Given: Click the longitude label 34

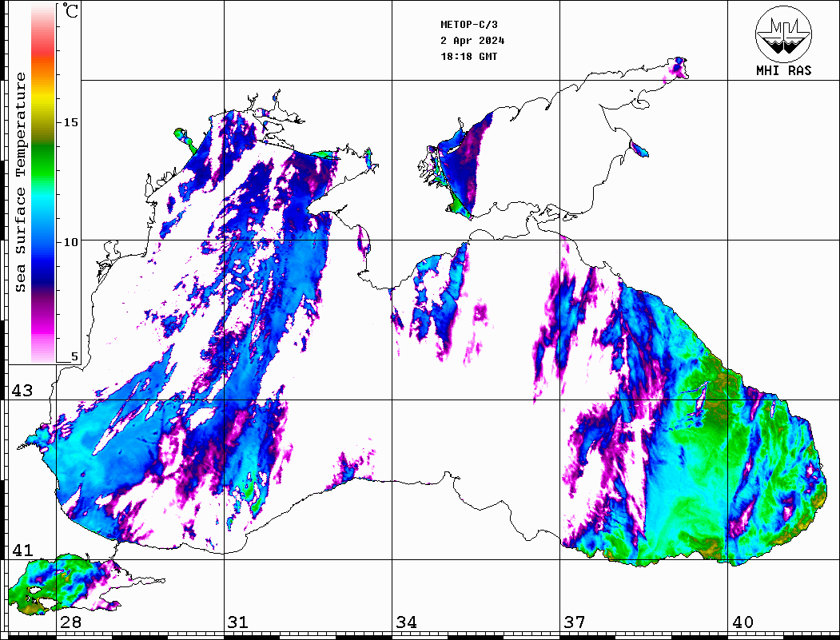Looking at the screenshot, I should coord(407,622).
